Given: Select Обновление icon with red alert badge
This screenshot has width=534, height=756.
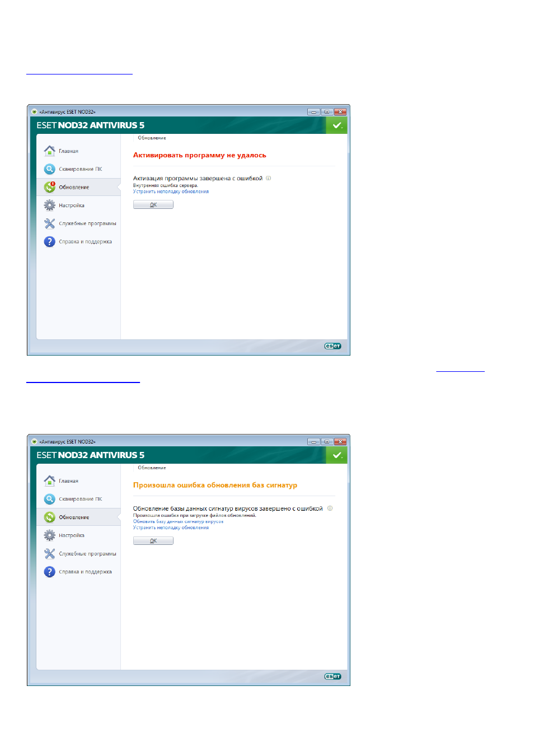Looking at the screenshot, I should coord(50,187).
